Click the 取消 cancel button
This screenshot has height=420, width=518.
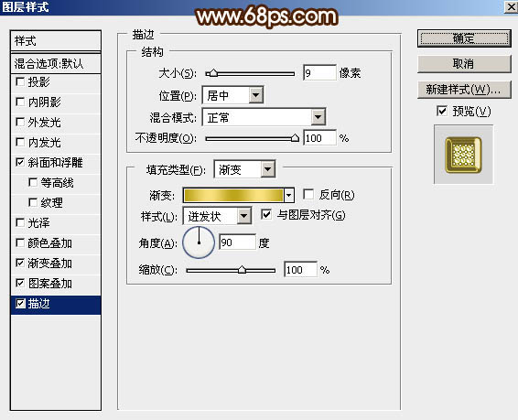pos(464,64)
